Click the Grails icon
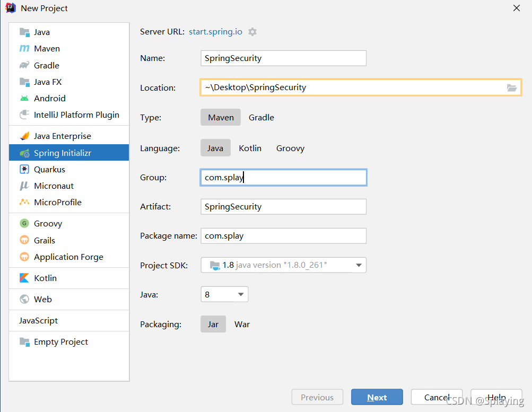This screenshot has height=412, width=532. click(24, 240)
